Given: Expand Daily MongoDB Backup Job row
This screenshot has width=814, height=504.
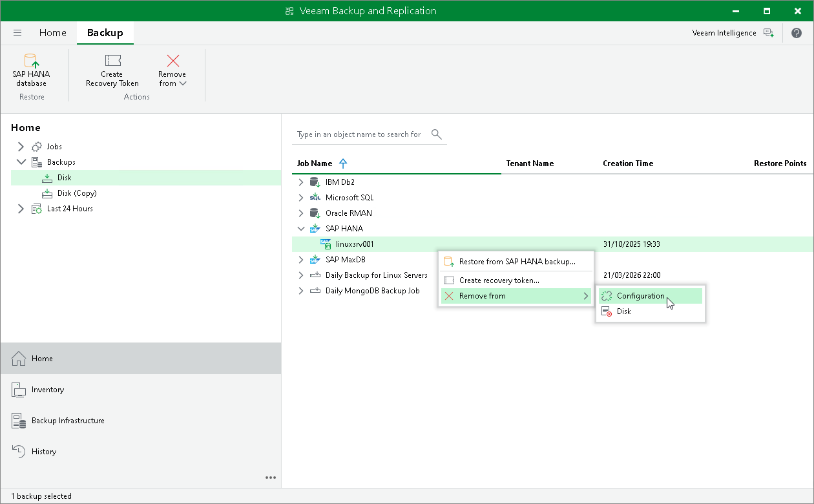Looking at the screenshot, I should click(300, 291).
